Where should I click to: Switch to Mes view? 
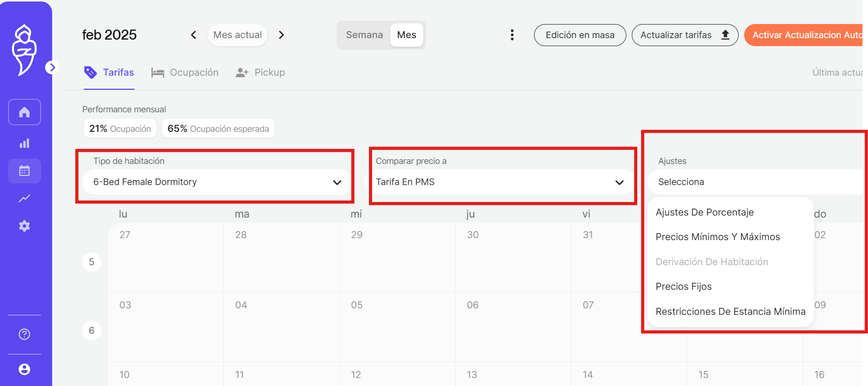pyautogui.click(x=407, y=35)
